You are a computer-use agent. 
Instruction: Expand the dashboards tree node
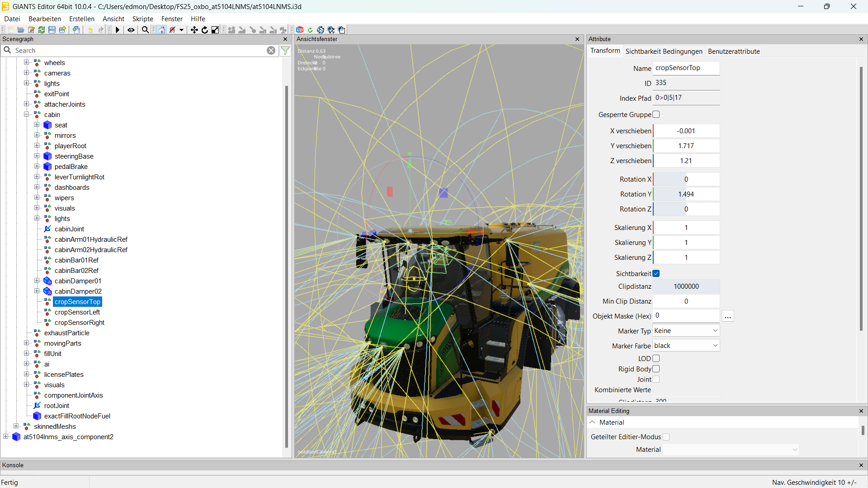pyautogui.click(x=37, y=188)
